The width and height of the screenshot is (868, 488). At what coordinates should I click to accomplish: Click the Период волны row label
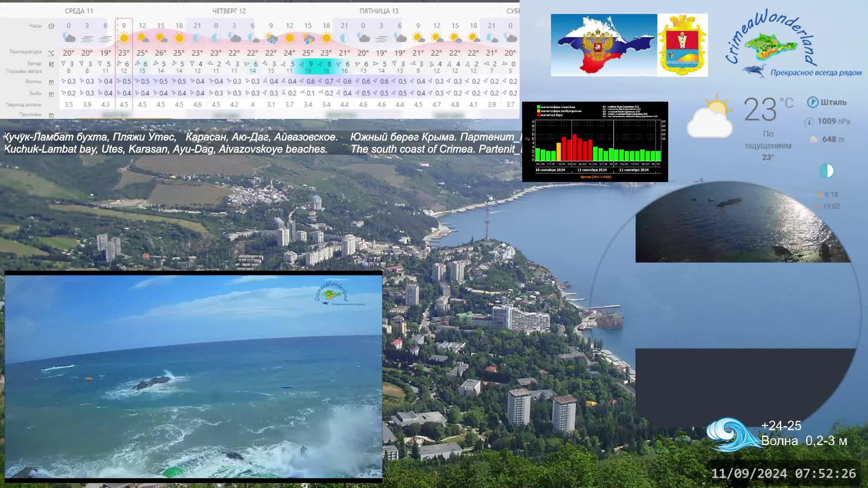tap(24, 105)
